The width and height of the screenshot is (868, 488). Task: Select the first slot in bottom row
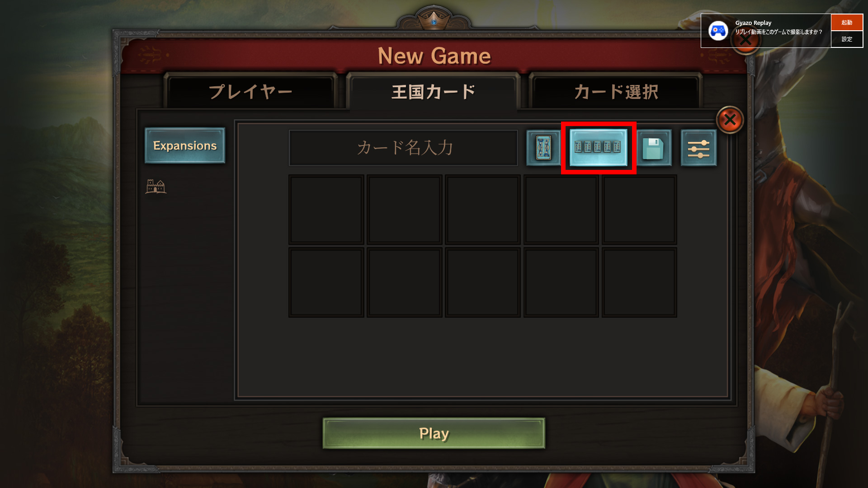(326, 282)
